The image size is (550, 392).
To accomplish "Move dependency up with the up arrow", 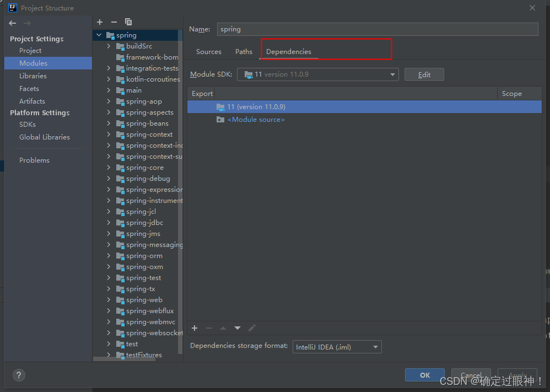I will click(x=223, y=328).
